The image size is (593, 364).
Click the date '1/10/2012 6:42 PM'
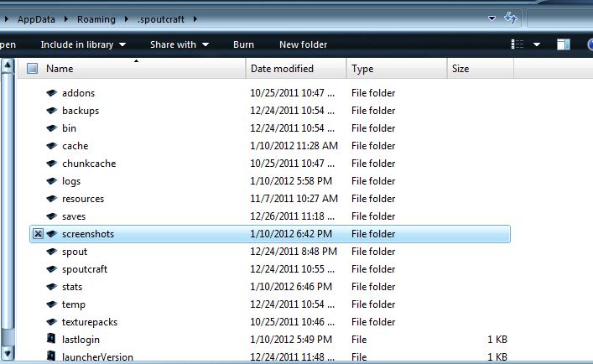tap(291, 234)
